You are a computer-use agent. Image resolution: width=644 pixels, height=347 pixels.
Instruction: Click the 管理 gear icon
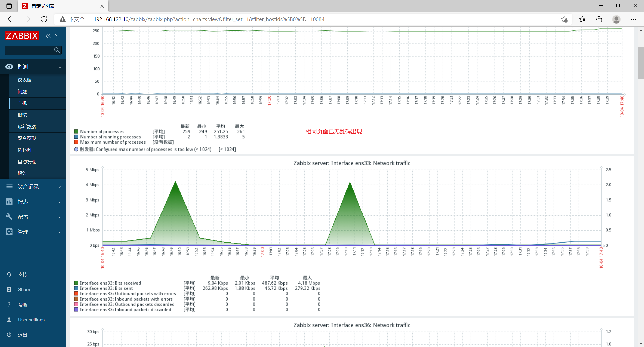pos(9,232)
